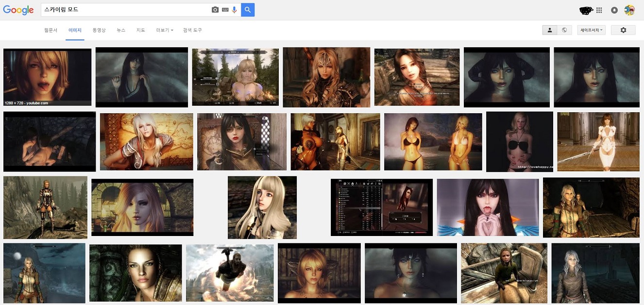Expand the 더보기 menu
Screen dimensions: 644x305
tap(165, 30)
